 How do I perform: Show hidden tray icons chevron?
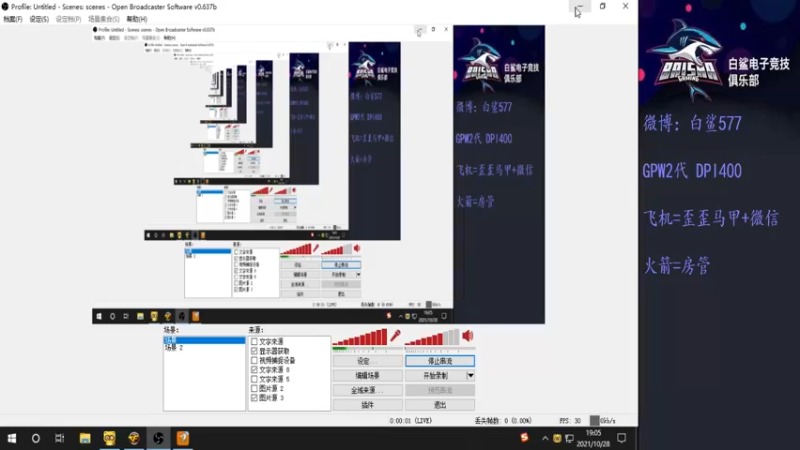[545, 438]
